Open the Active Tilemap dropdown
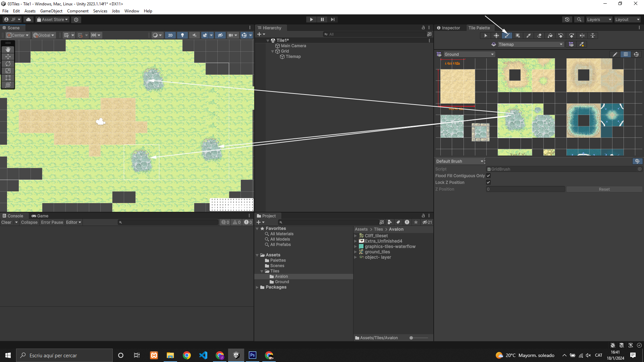Viewport: 644px width, 362px height. (529, 44)
